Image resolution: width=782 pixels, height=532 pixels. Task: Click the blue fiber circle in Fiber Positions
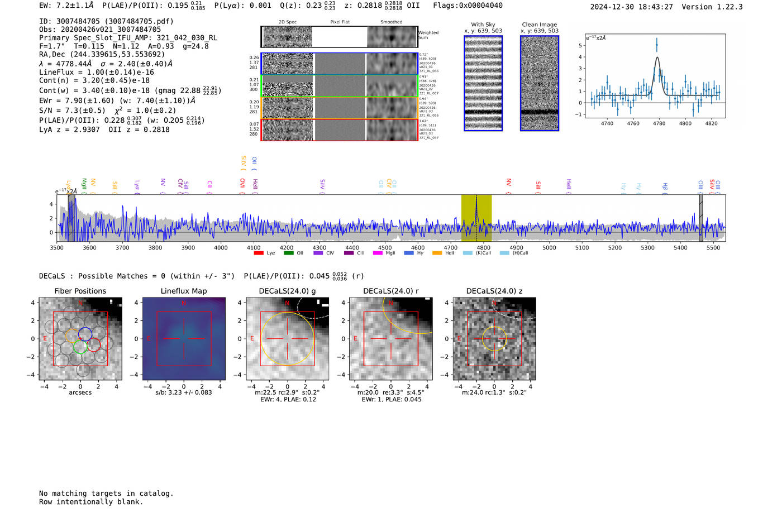(85, 334)
